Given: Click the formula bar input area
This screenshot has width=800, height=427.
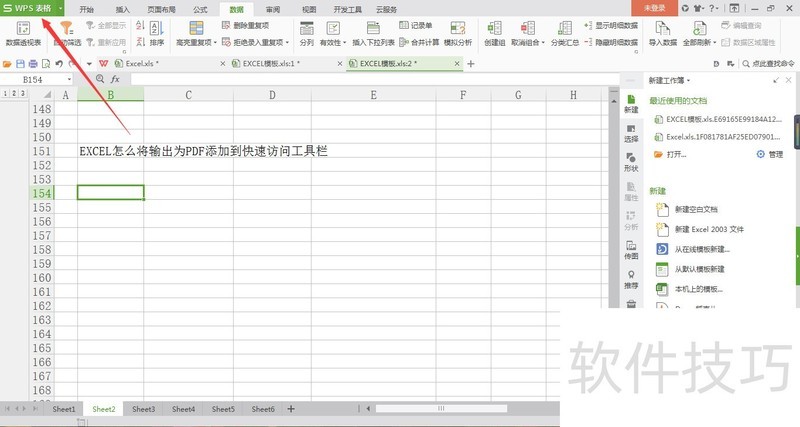Looking at the screenshot, I should tap(375, 79).
